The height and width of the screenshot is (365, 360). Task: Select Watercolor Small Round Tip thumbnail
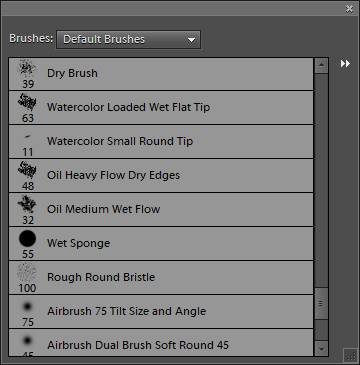tap(27, 136)
